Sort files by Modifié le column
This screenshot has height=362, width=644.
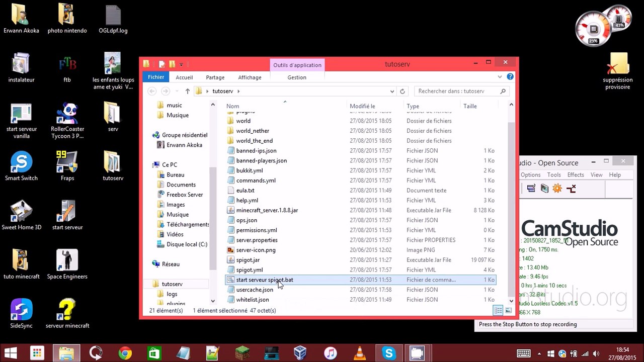coord(375,106)
